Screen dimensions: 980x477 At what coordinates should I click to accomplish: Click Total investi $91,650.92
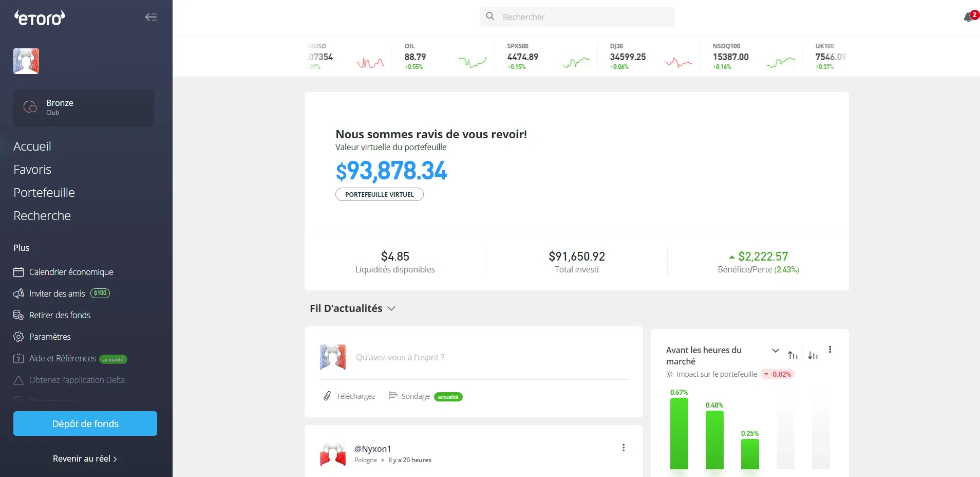577,262
